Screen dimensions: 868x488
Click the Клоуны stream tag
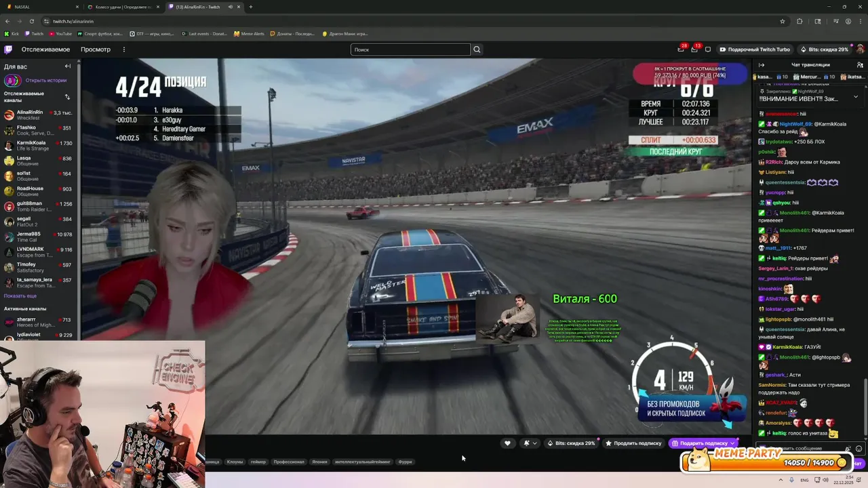(x=235, y=462)
